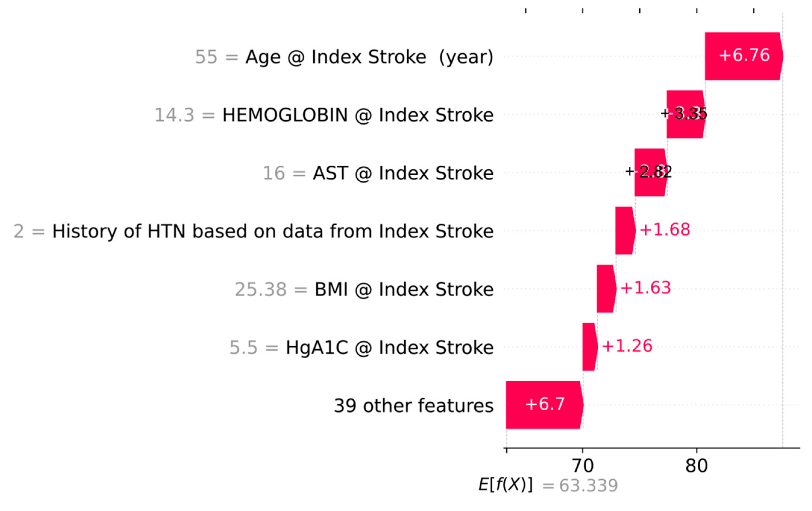Click the +1.63 value annotation

coord(645,288)
